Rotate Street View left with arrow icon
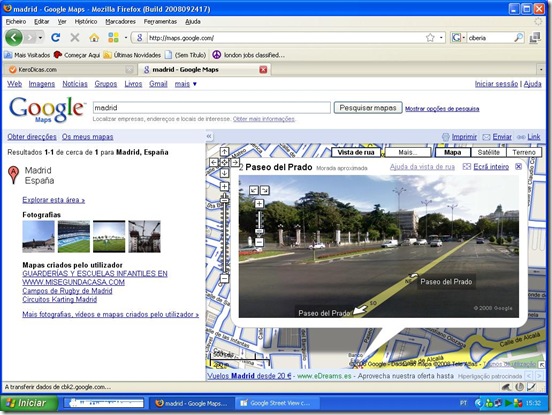The height and width of the screenshot is (415, 552). click(x=254, y=190)
